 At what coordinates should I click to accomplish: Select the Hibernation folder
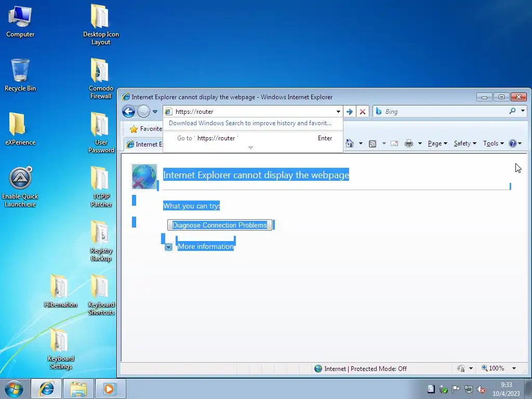pos(60,291)
